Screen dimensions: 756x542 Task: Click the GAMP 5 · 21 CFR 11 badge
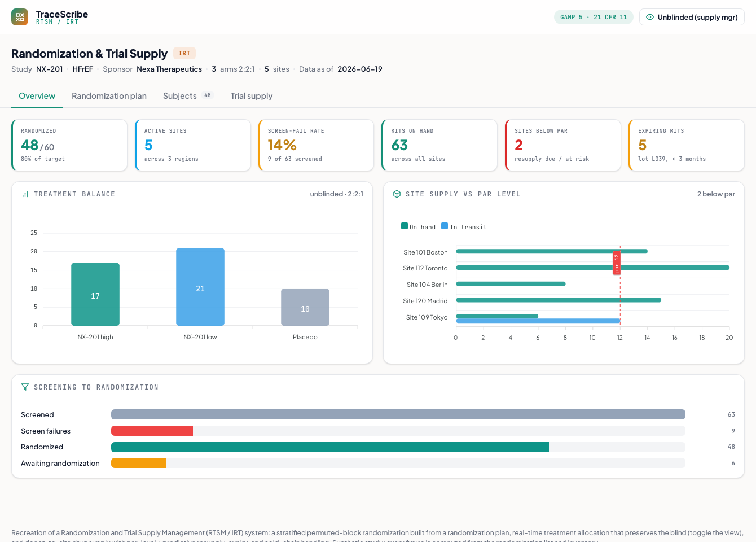click(x=594, y=17)
